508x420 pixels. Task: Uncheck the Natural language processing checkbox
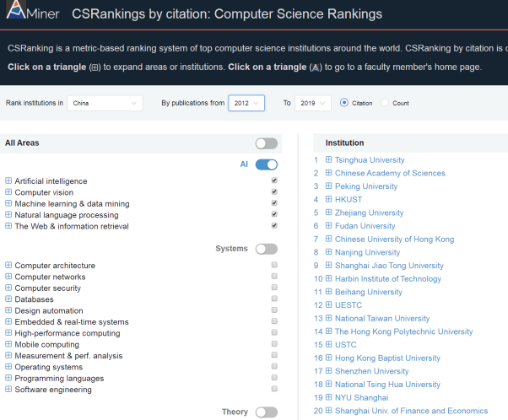[x=273, y=215]
